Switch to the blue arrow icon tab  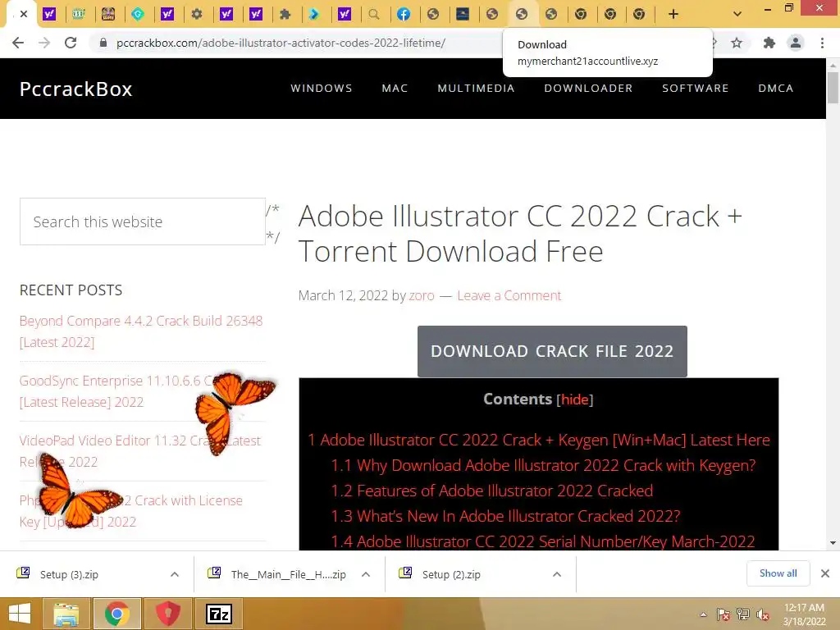coord(314,14)
